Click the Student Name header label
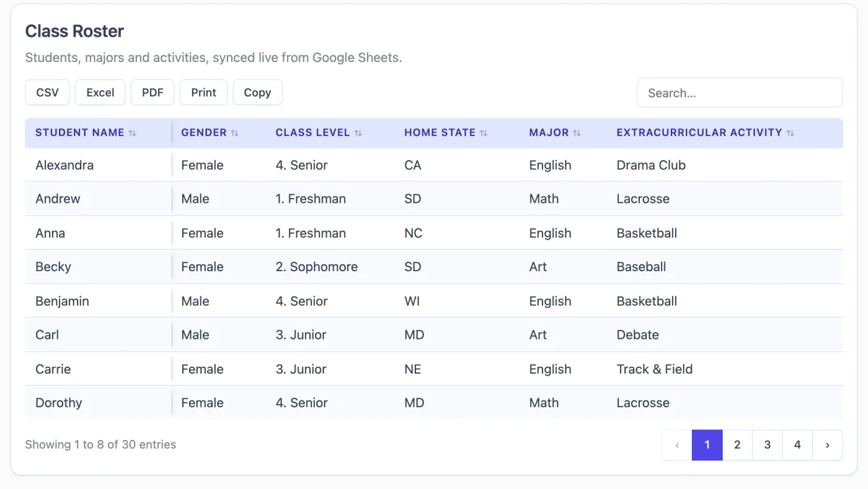Viewport: 868px width, 489px height. click(x=80, y=133)
